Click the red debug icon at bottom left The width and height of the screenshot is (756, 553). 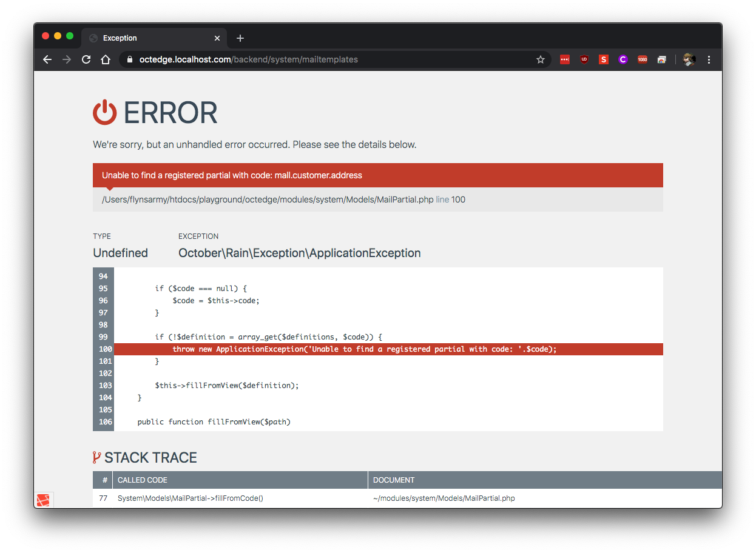tap(43, 500)
